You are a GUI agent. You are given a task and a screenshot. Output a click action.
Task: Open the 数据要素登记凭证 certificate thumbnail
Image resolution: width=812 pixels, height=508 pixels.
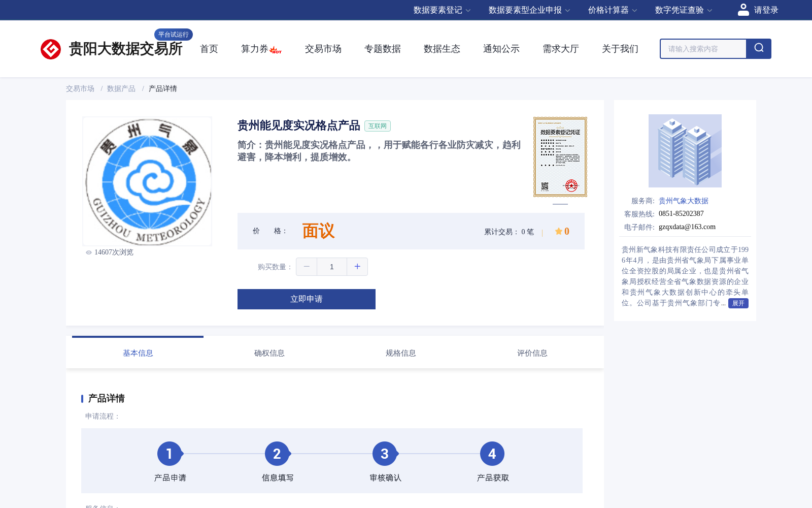pos(560,157)
